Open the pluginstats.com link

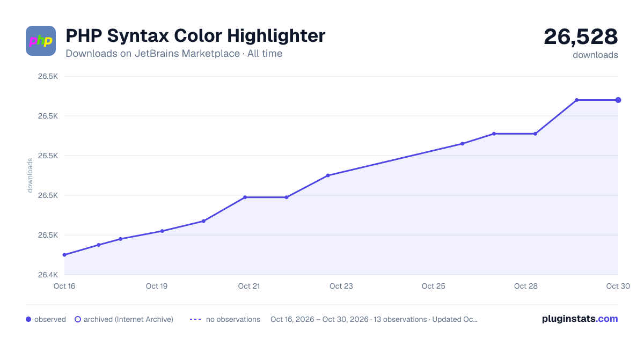pos(580,319)
